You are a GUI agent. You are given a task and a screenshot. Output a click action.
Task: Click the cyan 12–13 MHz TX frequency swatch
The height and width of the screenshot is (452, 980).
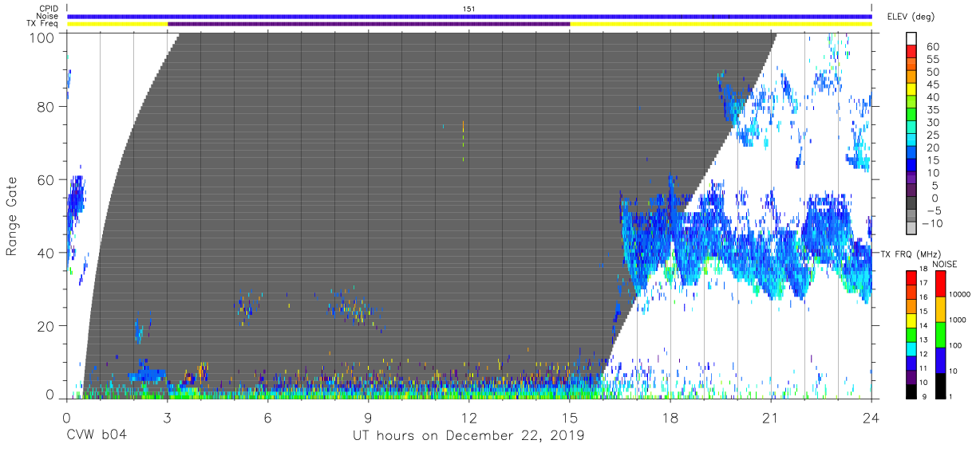coord(912,348)
